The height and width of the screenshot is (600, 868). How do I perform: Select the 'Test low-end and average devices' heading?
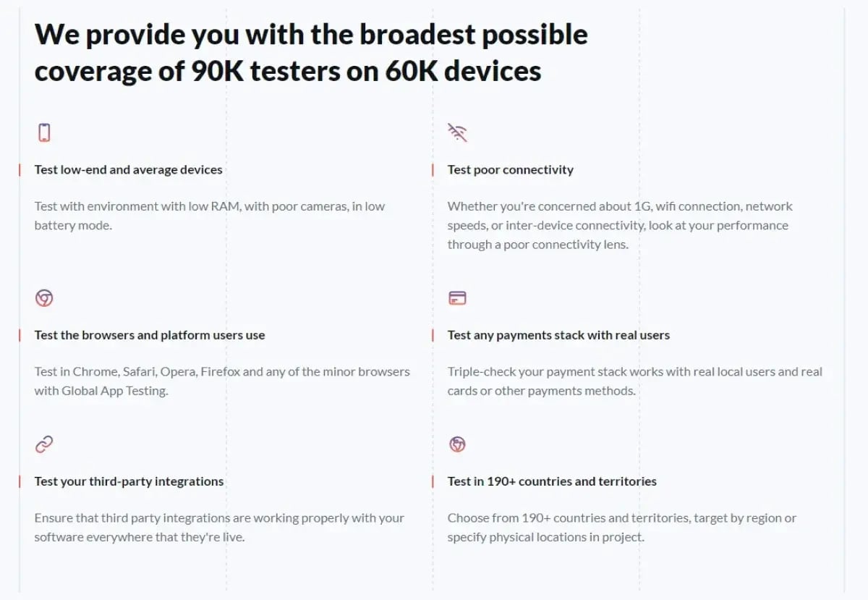click(129, 170)
